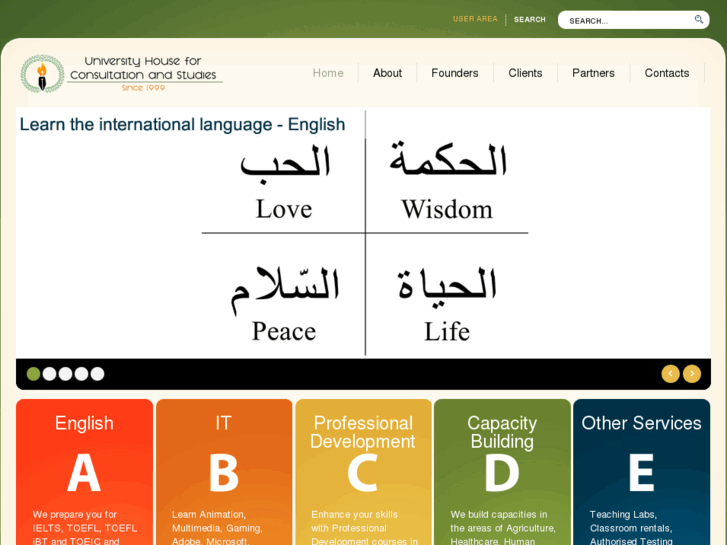The image size is (727, 545).
Task: Open the About page
Action: click(x=387, y=73)
